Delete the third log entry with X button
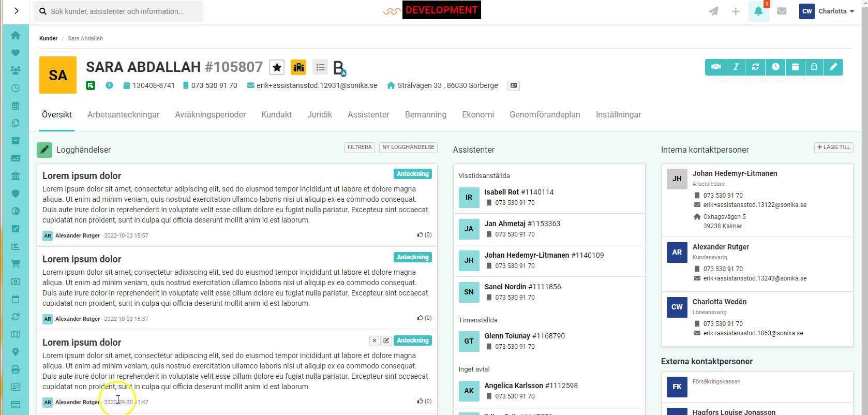868x415 pixels. tap(374, 340)
